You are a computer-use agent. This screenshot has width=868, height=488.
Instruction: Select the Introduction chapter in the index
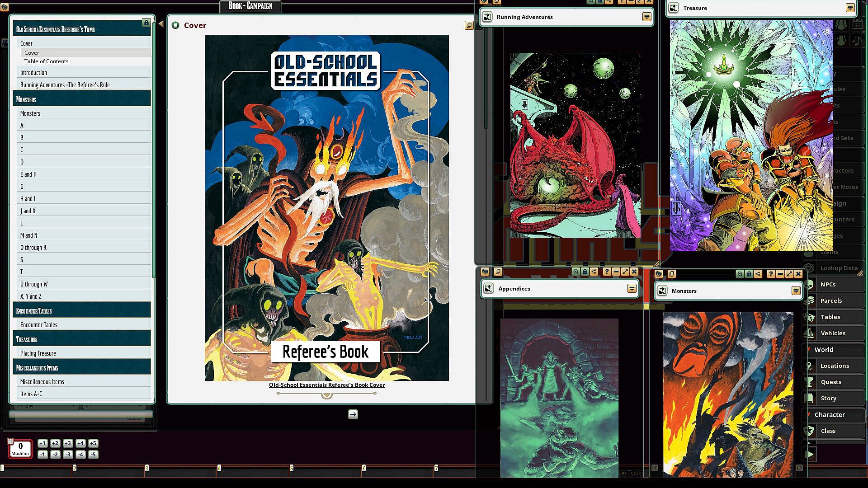coord(33,73)
